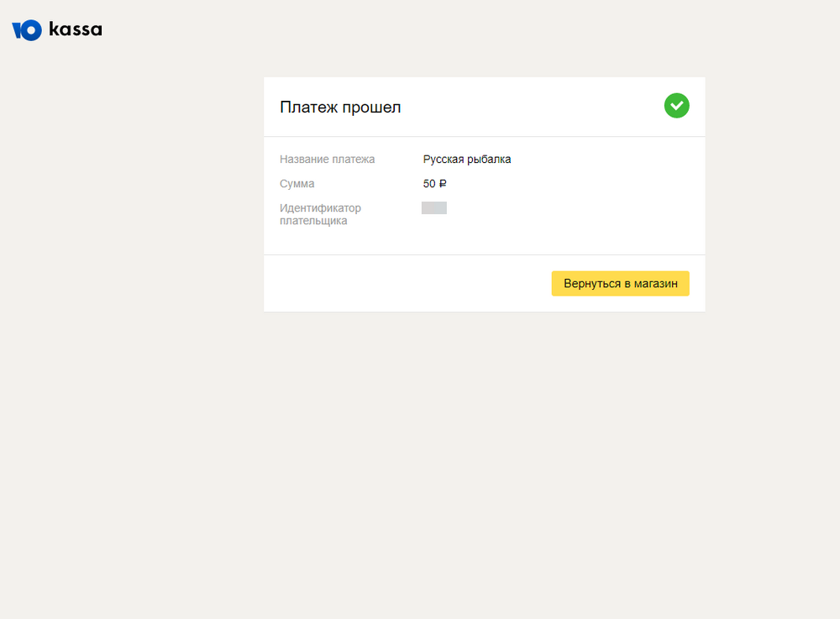Click the blue YooKassa logo icon
This screenshot has height=619, width=840.
pyautogui.click(x=26, y=30)
